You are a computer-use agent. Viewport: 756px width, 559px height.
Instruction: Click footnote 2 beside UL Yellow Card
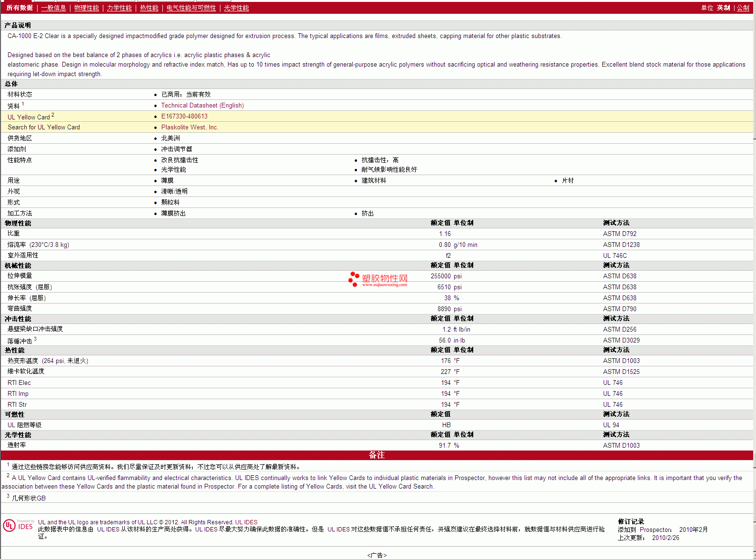click(53, 115)
